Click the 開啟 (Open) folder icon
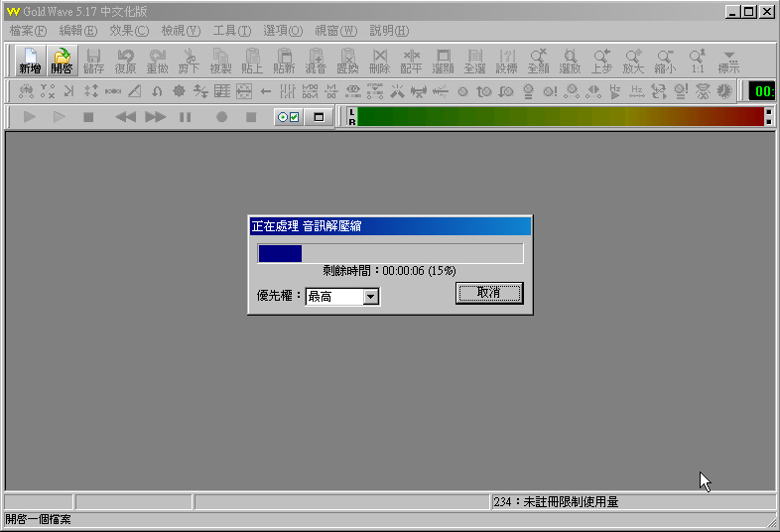The height and width of the screenshot is (532, 780). coord(62,62)
